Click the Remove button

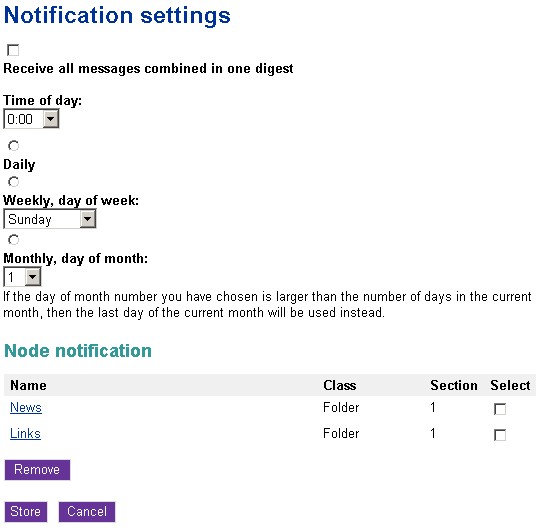[x=37, y=470]
